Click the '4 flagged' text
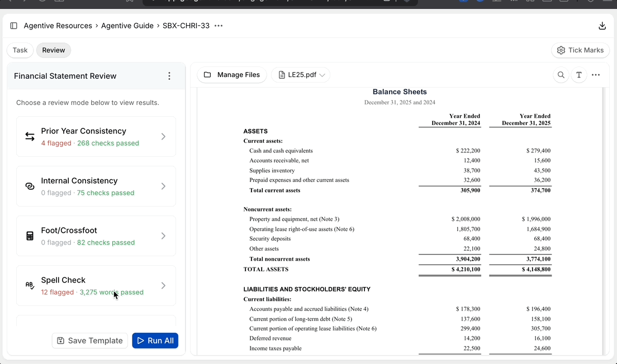This screenshot has width=617, height=364. pyautogui.click(x=56, y=143)
